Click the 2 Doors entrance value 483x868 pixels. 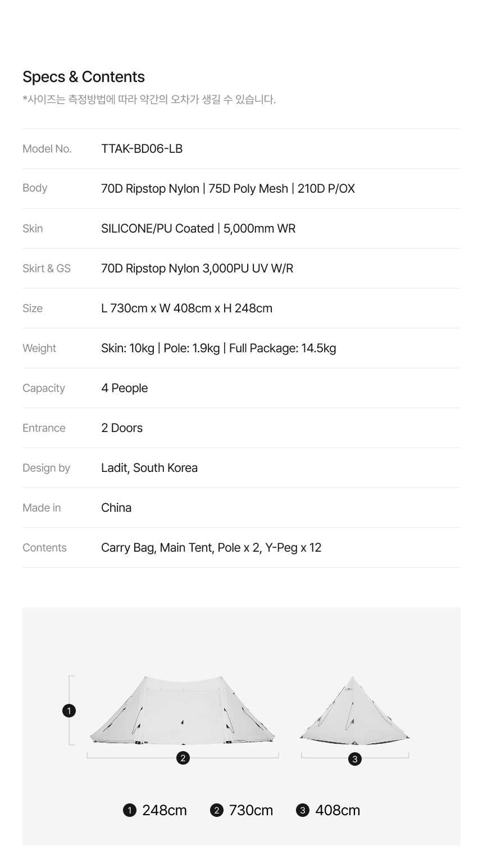point(122,428)
